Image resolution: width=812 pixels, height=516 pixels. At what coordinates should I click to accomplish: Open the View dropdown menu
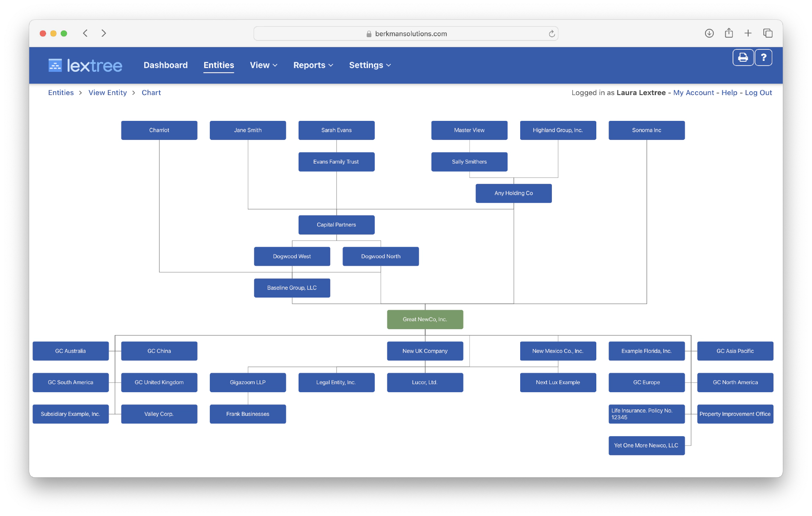point(263,65)
